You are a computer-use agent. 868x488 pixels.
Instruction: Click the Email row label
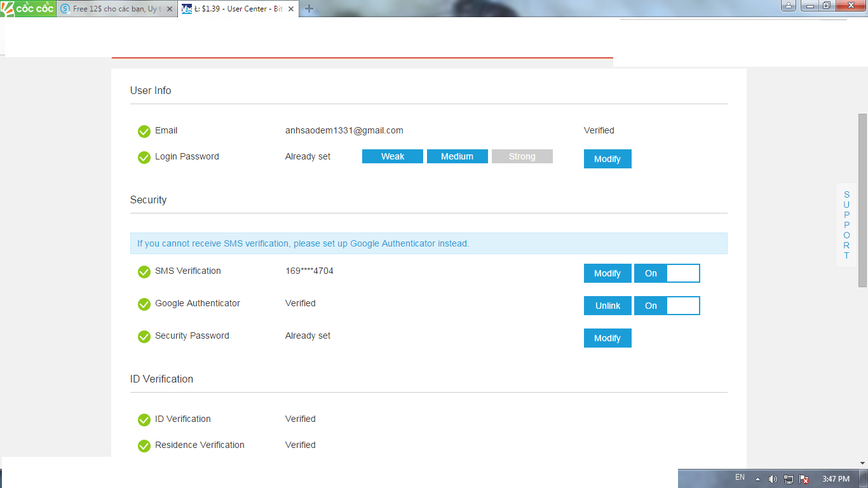pyautogui.click(x=166, y=130)
